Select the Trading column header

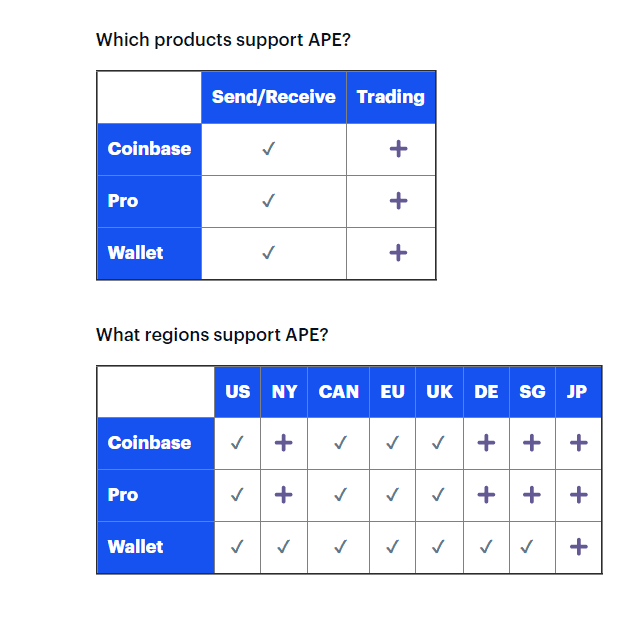coord(391,98)
